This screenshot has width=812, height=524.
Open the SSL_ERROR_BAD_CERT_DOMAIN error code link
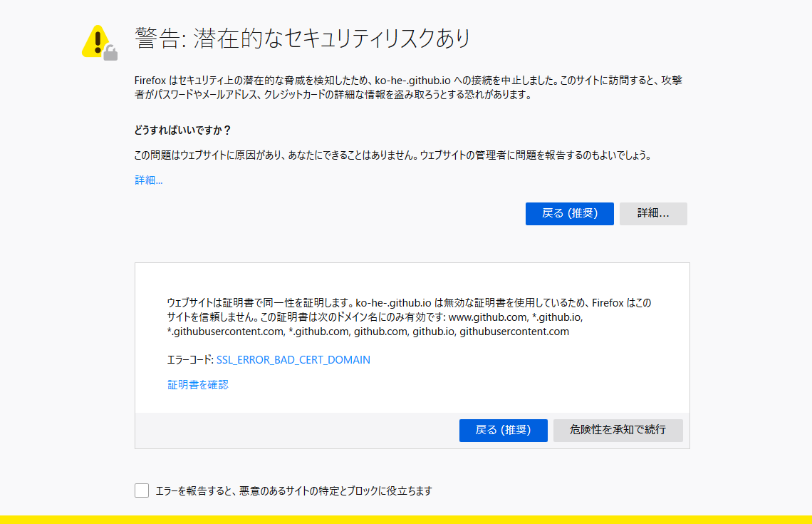coord(293,359)
